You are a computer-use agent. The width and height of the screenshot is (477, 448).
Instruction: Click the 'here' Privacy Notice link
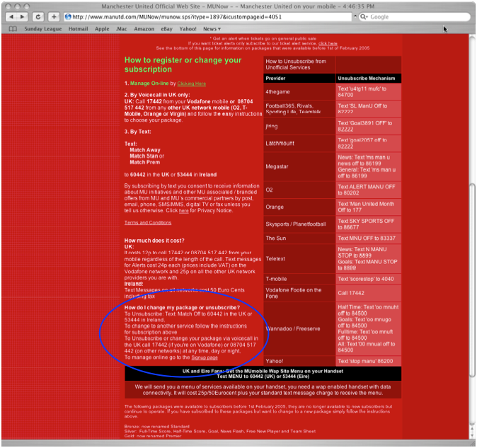pos(183,210)
